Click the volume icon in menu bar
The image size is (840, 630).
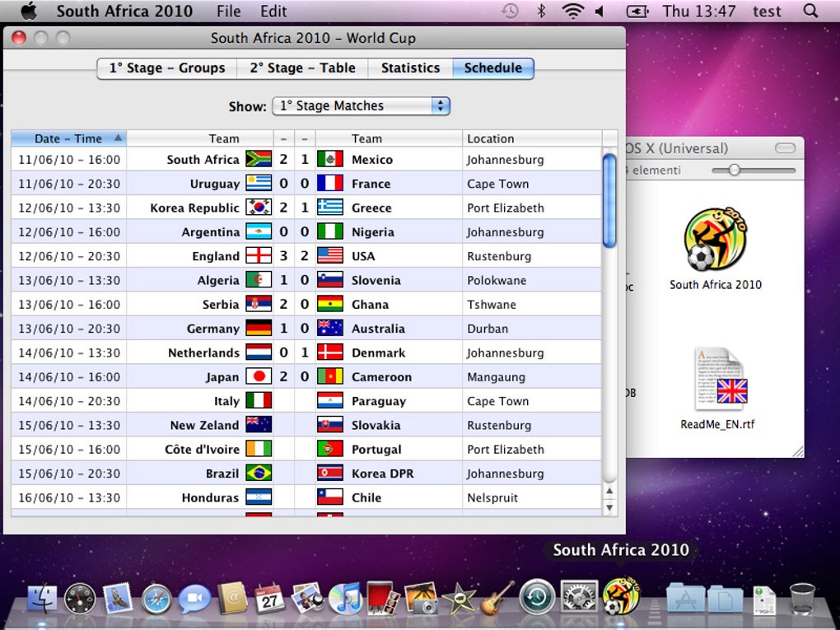tap(599, 11)
